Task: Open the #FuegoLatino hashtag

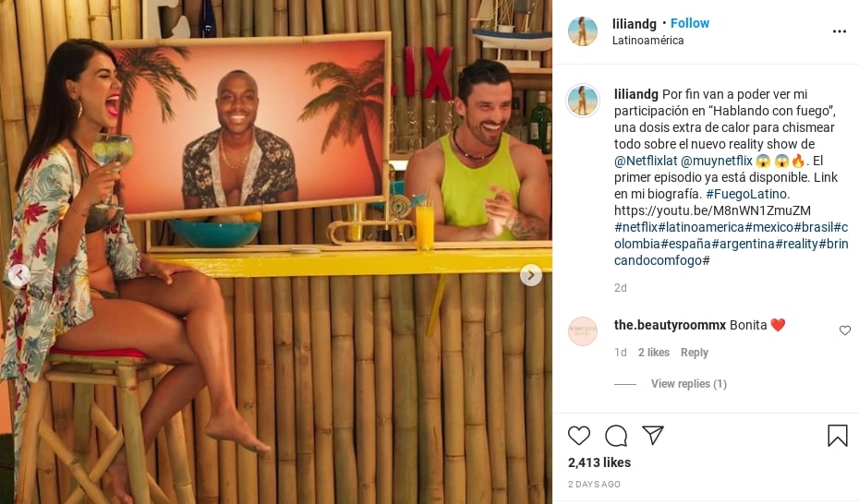Action: (746, 194)
